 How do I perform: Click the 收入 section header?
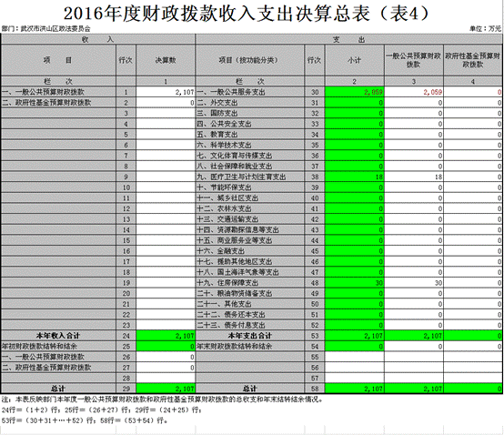pos(97,39)
